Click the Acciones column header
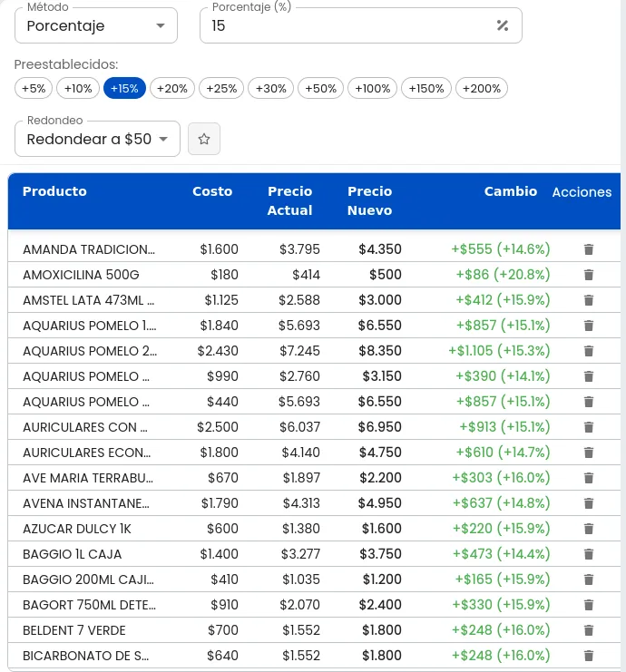Viewport: 626px width, 672px height. click(582, 192)
